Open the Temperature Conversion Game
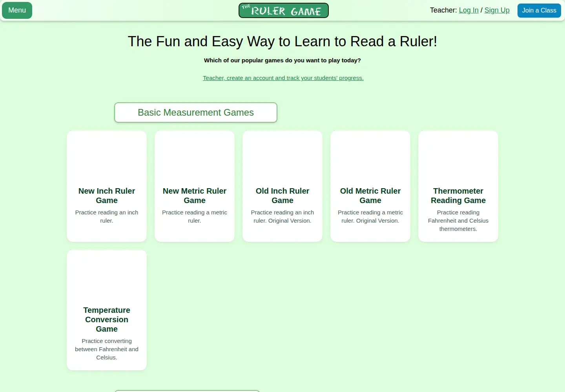This screenshot has width=565, height=392. [x=107, y=310]
